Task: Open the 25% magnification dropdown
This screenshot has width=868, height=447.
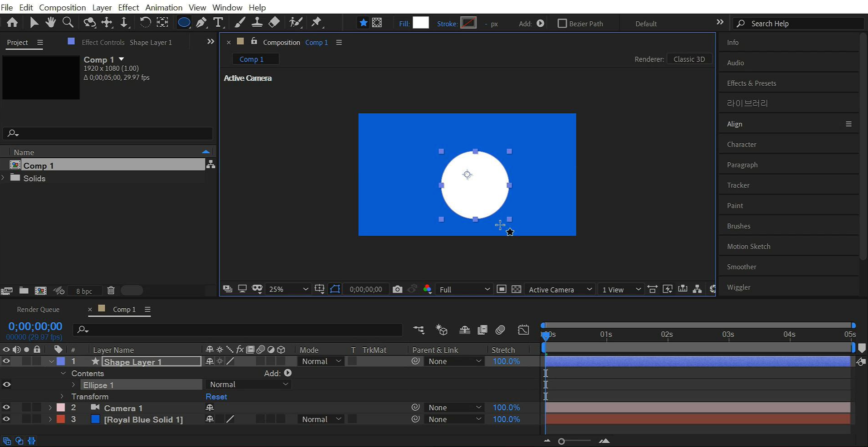Action: pos(288,289)
